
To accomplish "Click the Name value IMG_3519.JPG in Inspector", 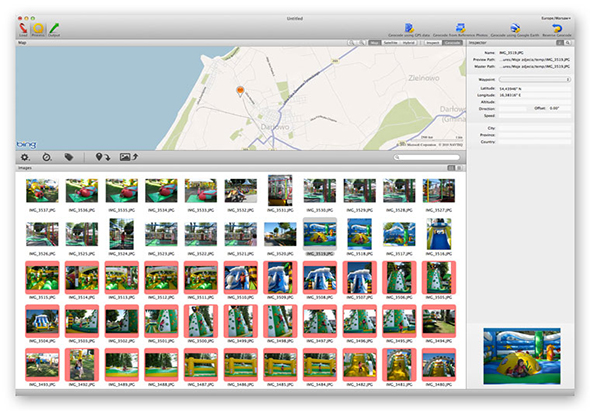I will point(511,53).
